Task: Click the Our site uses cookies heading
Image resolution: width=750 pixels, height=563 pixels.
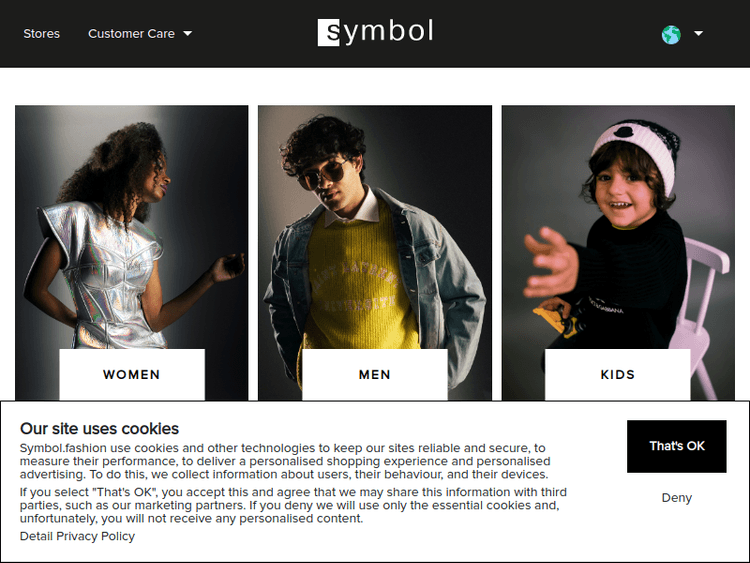Action: point(99,429)
